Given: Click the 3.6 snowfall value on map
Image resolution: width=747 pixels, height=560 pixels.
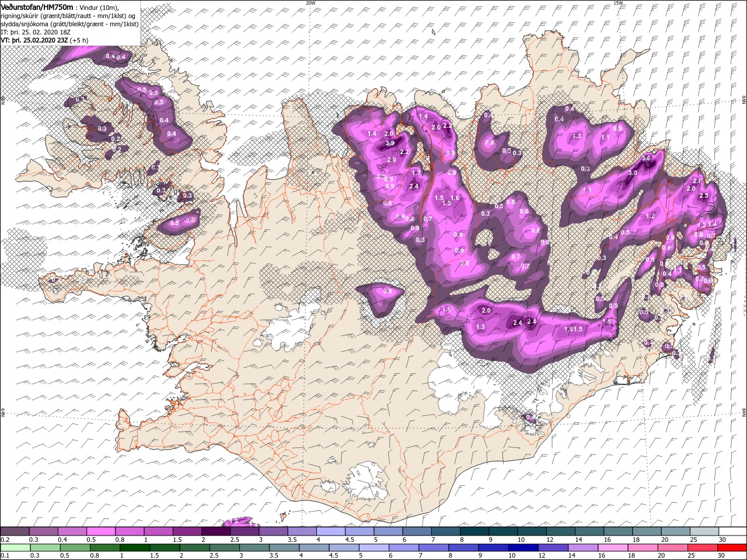Looking at the screenshot, I should (x=646, y=159).
